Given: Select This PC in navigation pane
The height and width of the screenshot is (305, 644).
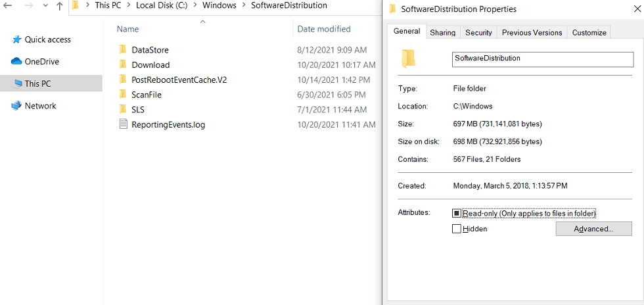Looking at the screenshot, I should click(x=37, y=83).
